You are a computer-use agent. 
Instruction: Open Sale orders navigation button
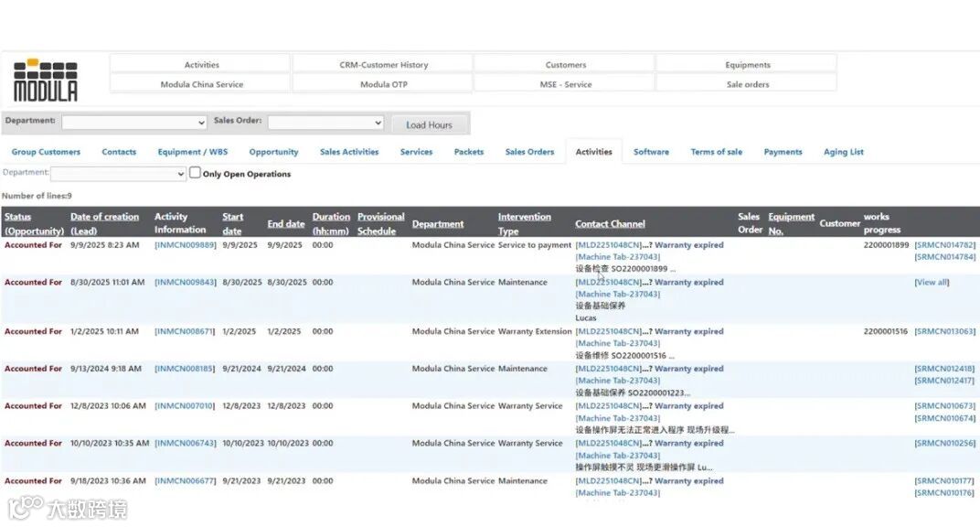pyautogui.click(x=748, y=84)
